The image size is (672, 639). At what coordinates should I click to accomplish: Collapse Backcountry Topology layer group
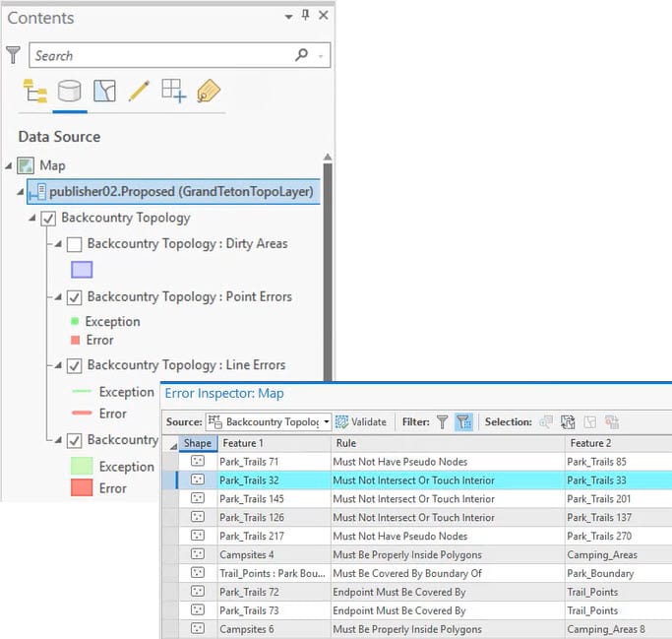(x=32, y=218)
